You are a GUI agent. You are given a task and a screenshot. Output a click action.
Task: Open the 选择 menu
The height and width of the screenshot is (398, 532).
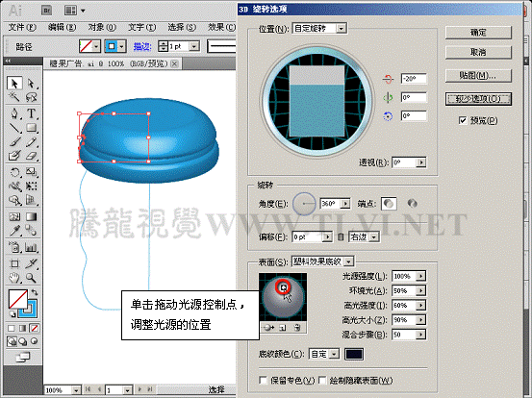pyautogui.click(x=182, y=27)
